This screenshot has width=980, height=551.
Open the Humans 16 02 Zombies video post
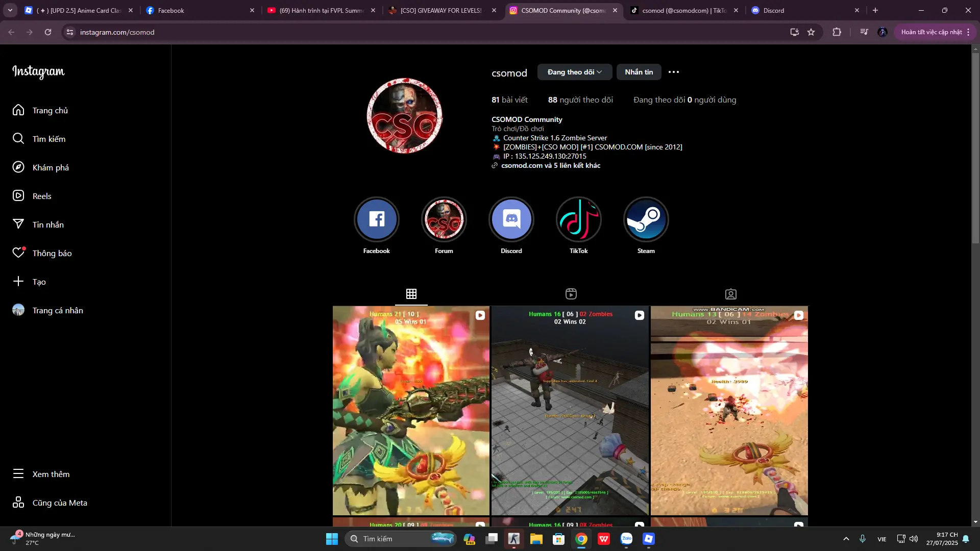pyautogui.click(x=570, y=411)
